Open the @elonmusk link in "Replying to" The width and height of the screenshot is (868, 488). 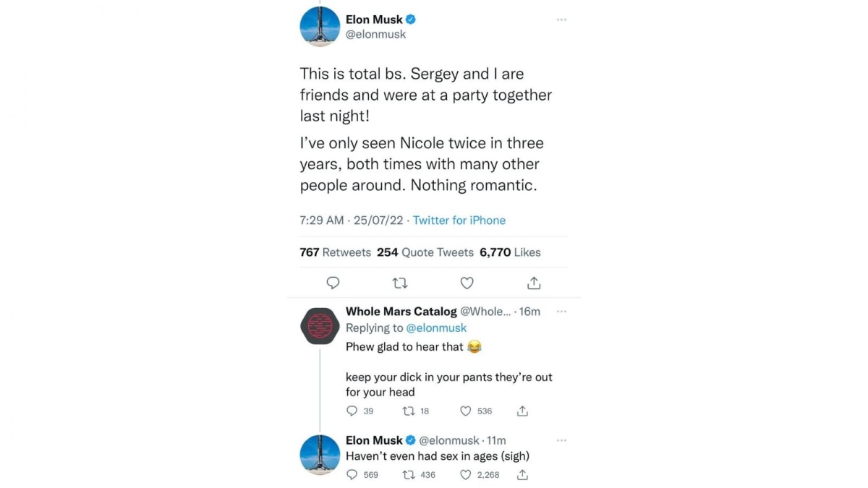(x=436, y=328)
